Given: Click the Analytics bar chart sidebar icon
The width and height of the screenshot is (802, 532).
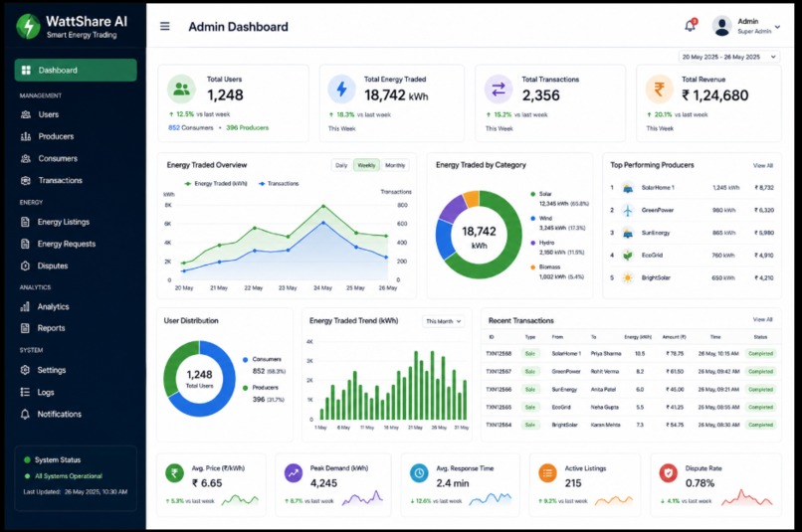Looking at the screenshot, I should [x=25, y=306].
